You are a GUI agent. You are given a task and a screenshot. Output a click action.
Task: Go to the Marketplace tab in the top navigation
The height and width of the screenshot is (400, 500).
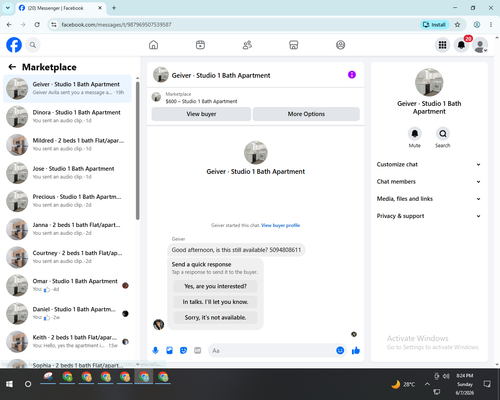pyautogui.click(x=294, y=45)
